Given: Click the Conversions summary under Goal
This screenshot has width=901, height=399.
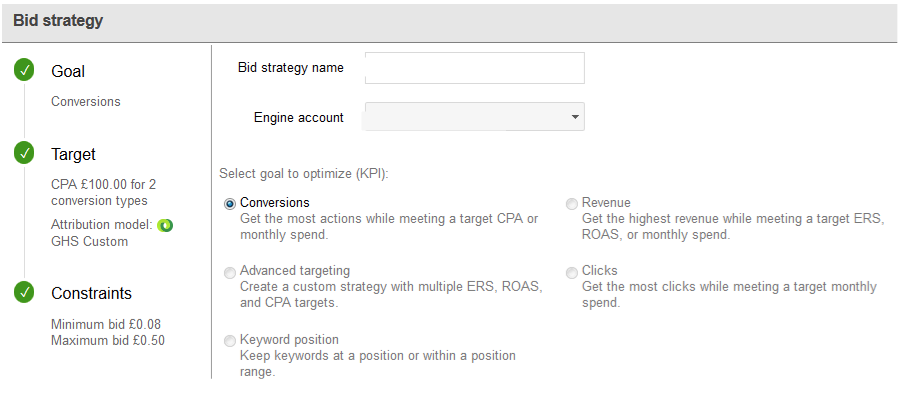Looking at the screenshot, I should point(86,102).
